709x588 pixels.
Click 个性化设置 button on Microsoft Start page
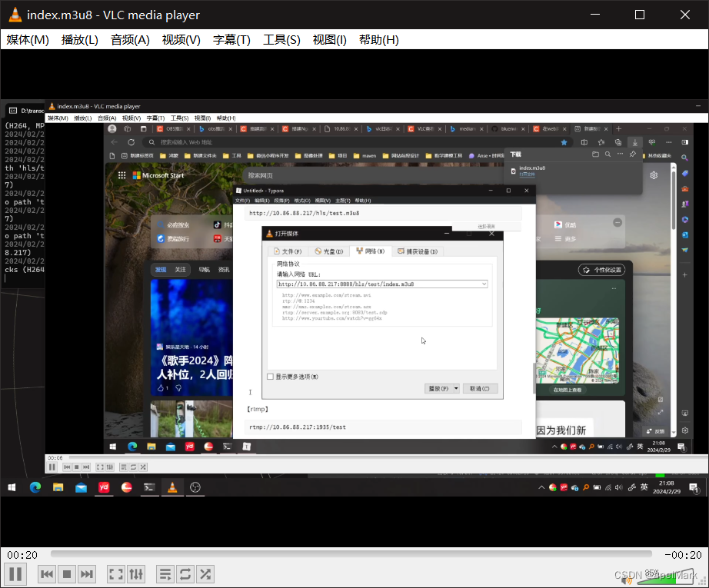point(602,270)
